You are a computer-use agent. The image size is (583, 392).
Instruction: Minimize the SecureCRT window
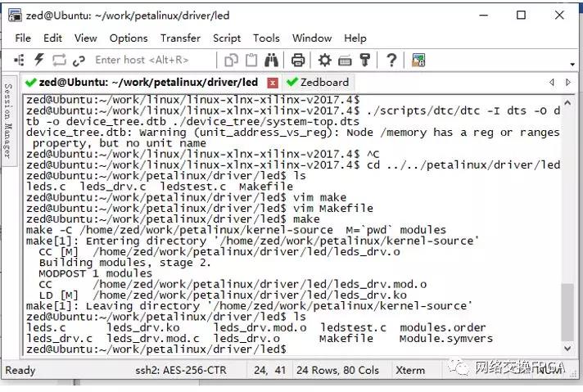pyautogui.click(x=483, y=16)
